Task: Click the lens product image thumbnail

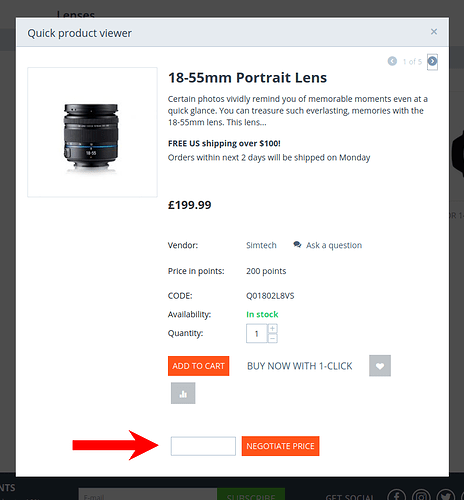Action: pos(92,132)
